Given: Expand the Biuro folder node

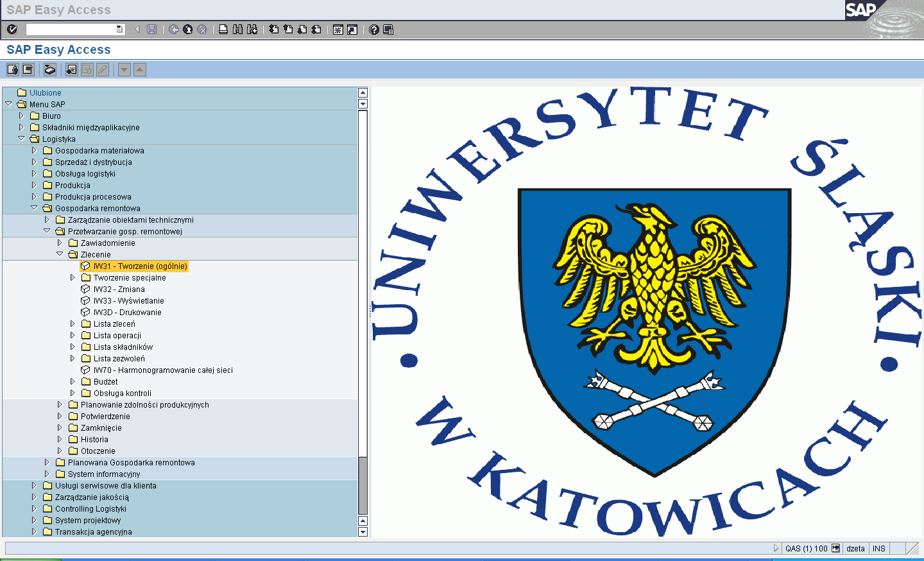Looking at the screenshot, I should pyautogui.click(x=21, y=116).
